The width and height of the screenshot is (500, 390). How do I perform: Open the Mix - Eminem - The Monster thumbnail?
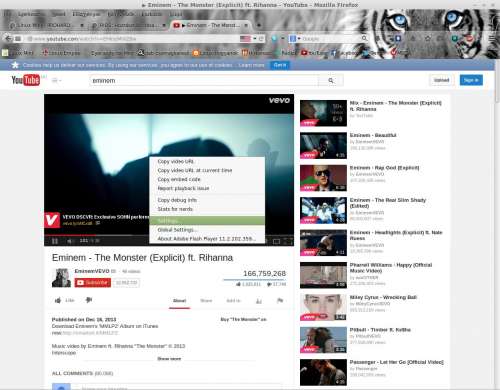[323, 113]
